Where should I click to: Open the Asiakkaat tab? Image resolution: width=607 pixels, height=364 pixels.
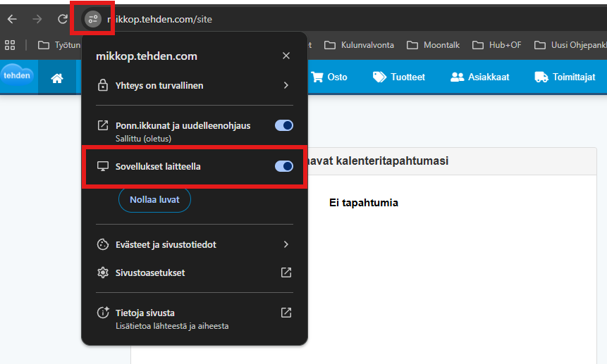click(480, 77)
